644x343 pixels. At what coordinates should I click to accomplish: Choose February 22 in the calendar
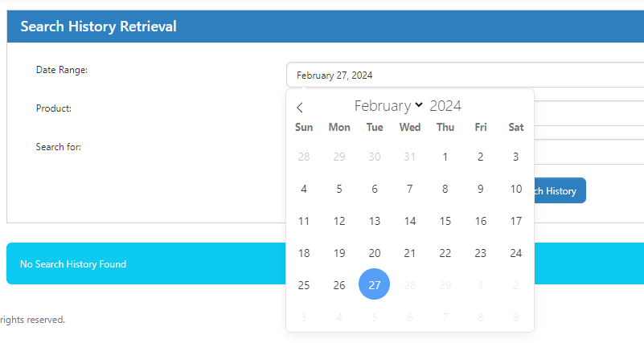click(x=445, y=253)
